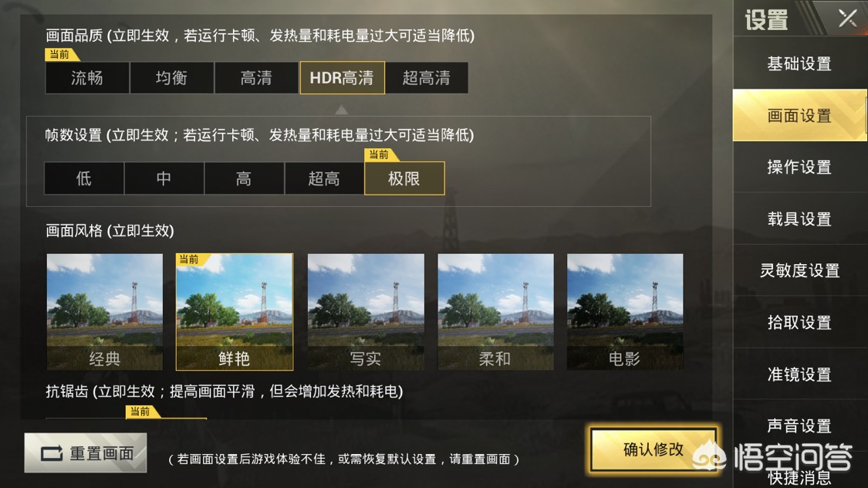This screenshot has width=868, height=488.
Task: Select 均衡 graphics quality option
Action: 171,77
